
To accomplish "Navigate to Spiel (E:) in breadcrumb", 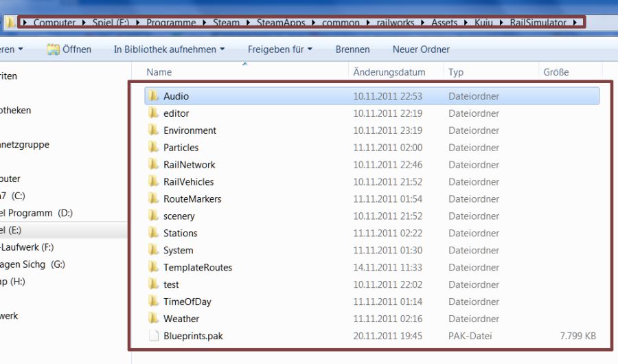I will (111, 23).
